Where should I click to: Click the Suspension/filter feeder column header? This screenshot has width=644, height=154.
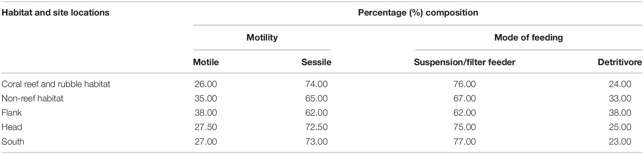[x=465, y=62]
